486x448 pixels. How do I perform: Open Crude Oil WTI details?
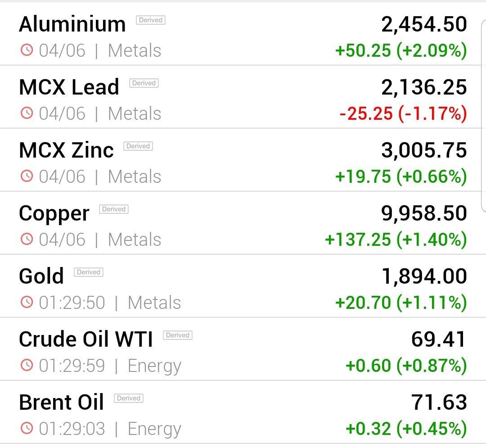pos(240,349)
